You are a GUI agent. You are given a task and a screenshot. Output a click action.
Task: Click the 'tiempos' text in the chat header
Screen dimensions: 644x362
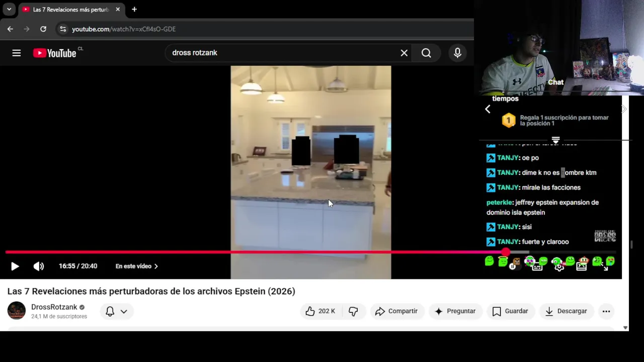[505, 99]
